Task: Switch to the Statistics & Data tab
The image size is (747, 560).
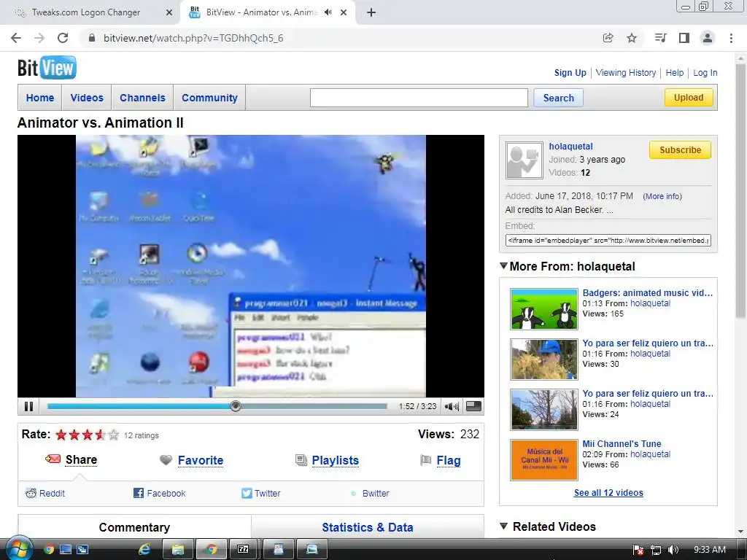Action: point(368,527)
